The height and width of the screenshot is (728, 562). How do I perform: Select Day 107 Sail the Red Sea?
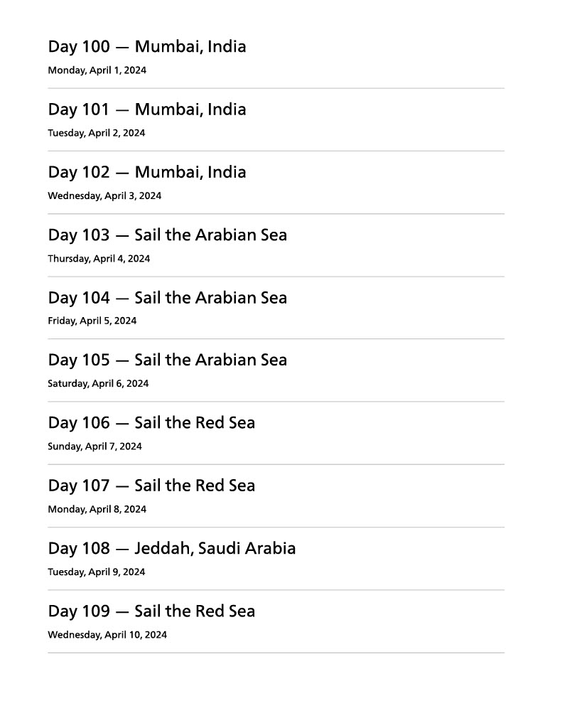(151, 486)
